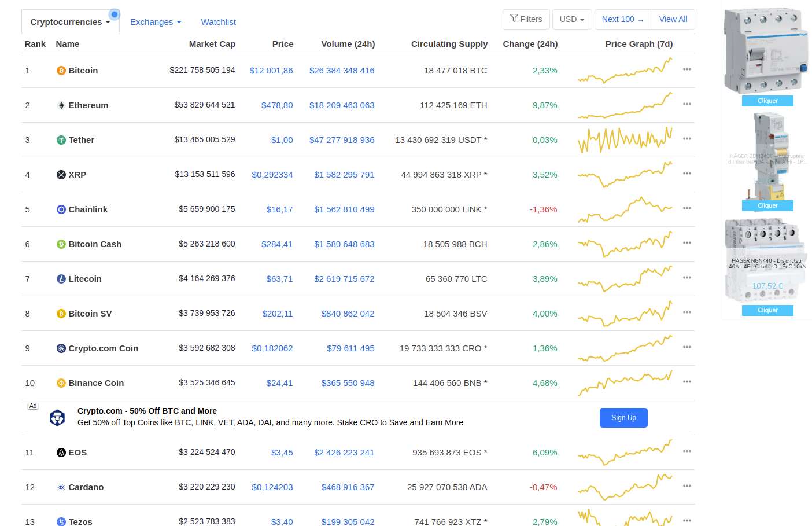
Task: Expand the Exchanges dropdown menu
Action: point(156,22)
